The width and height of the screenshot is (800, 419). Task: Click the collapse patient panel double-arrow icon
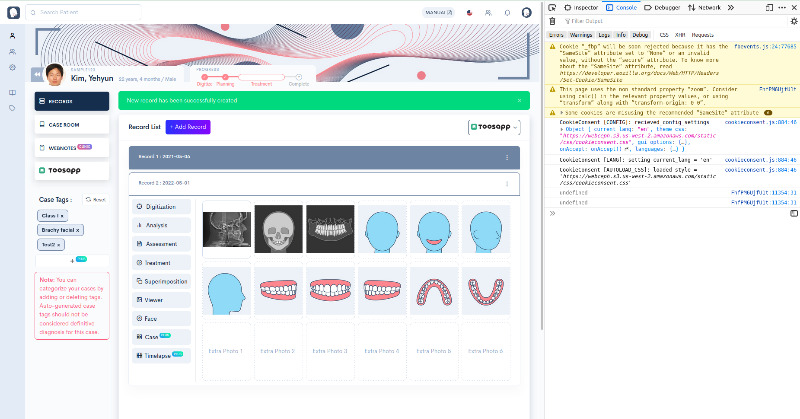point(37,73)
